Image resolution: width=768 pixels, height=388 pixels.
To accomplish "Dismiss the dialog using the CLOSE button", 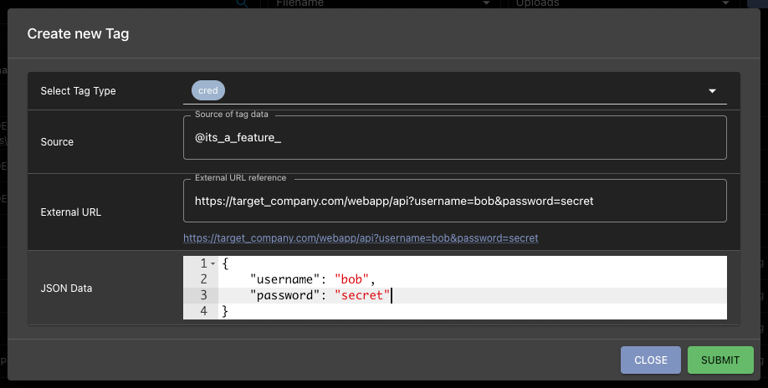I will click(x=650, y=360).
